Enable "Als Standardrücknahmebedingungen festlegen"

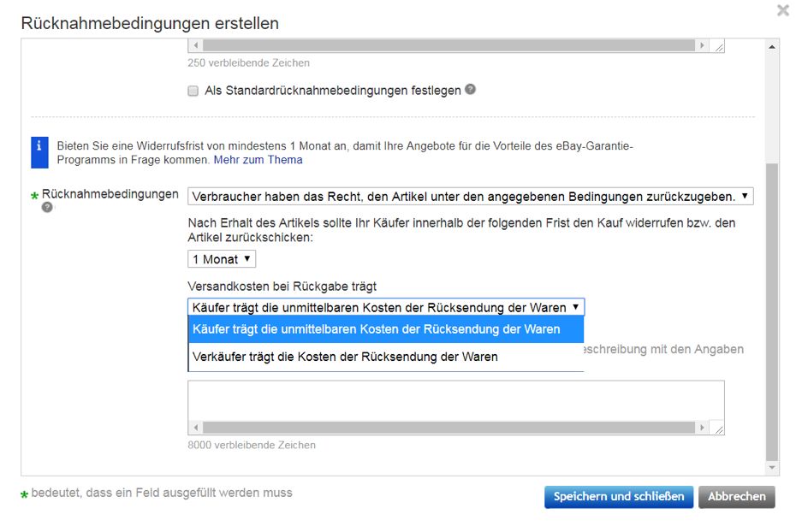click(193, 90)
